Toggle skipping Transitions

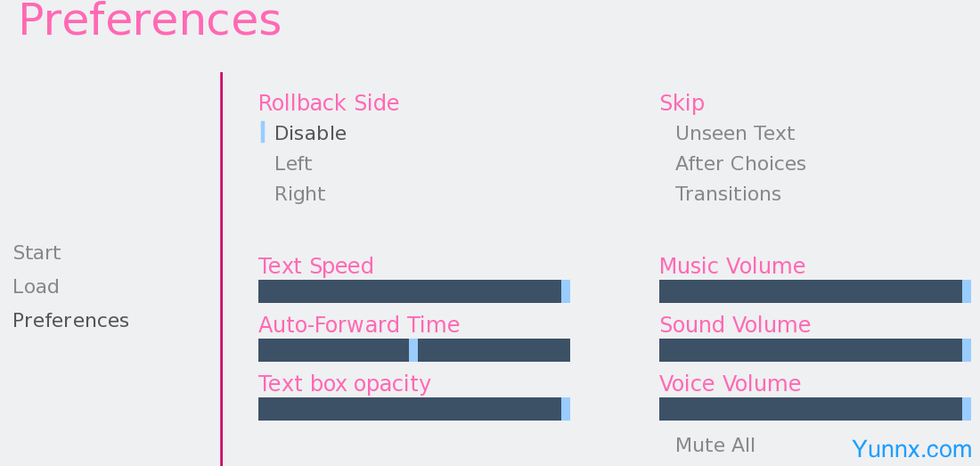click(x=727, y=194)
